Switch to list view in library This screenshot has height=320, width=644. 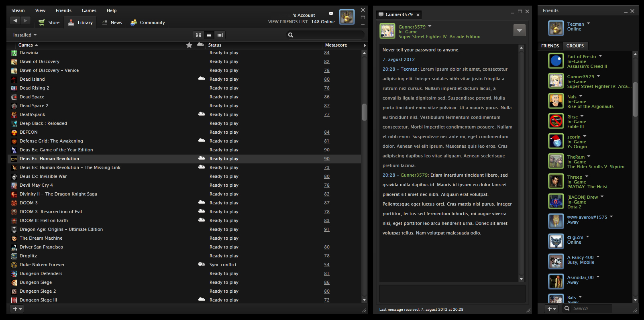[209, 35]
